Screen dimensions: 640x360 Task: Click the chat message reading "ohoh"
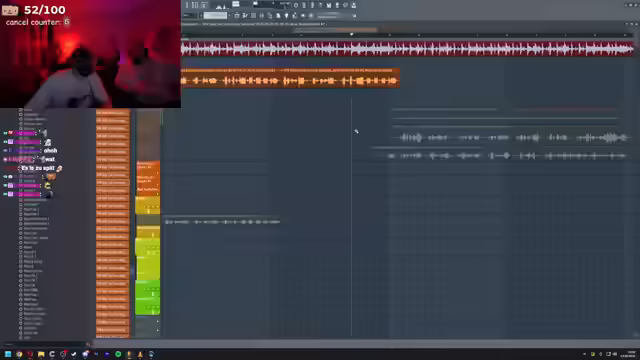(x=51, y=150)
